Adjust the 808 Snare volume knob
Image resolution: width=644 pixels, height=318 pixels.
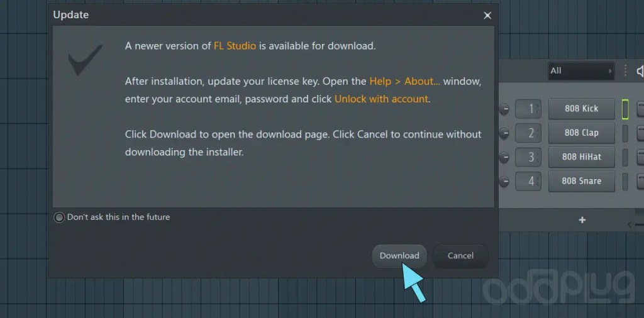504,182
